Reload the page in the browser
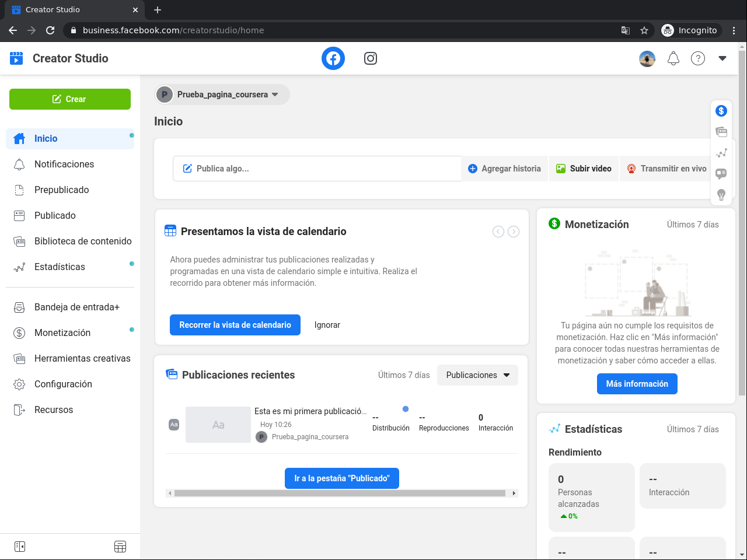Viewport: 747px width, 560px height. 50,30
